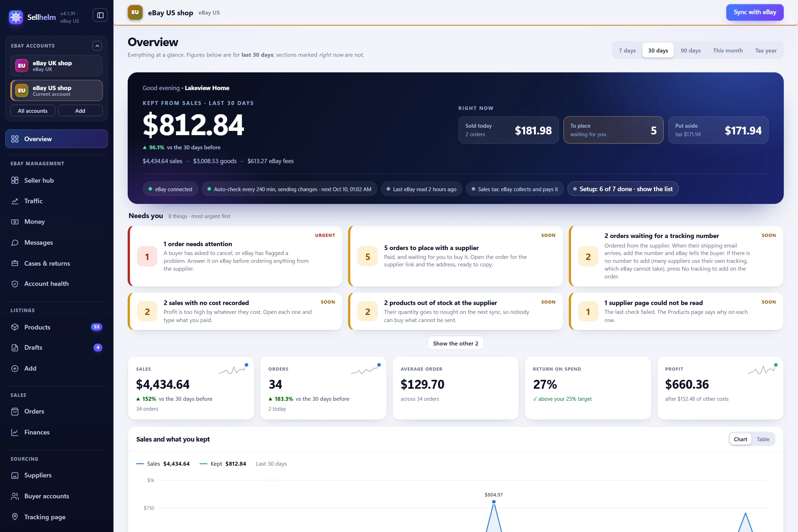Open 2 orders waiting for tracking card
The image size is (798, 532).
676,256
